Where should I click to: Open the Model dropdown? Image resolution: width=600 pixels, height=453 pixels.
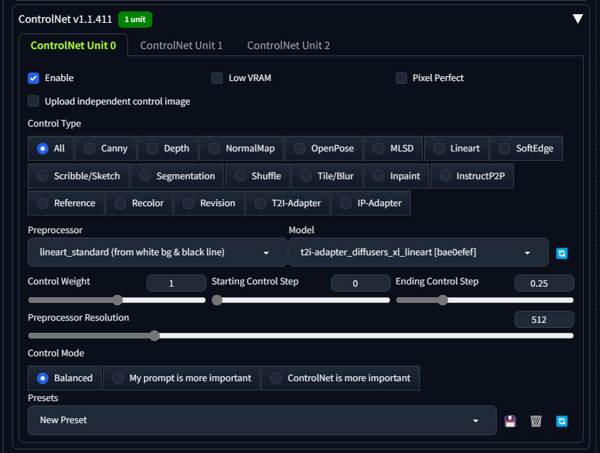coord(418,253)
